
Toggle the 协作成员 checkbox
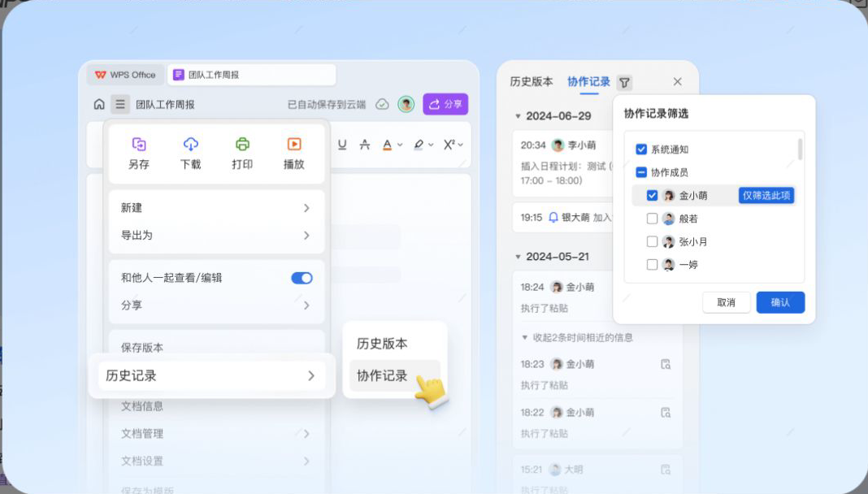coord(641,172)
